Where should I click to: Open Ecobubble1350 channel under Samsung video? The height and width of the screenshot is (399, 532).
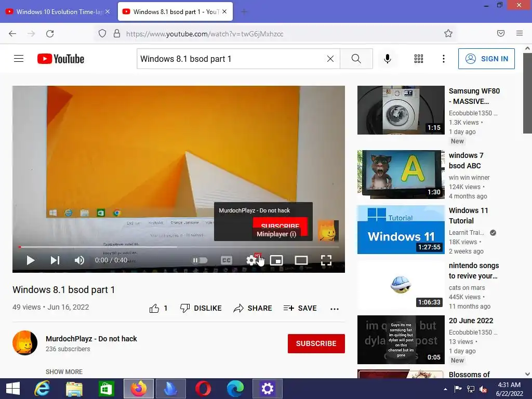click(473, 113)
